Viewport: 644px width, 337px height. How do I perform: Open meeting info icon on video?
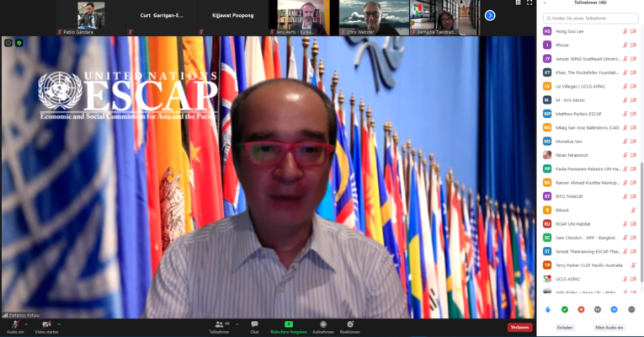pyautogui.click(x=8, y=43)
